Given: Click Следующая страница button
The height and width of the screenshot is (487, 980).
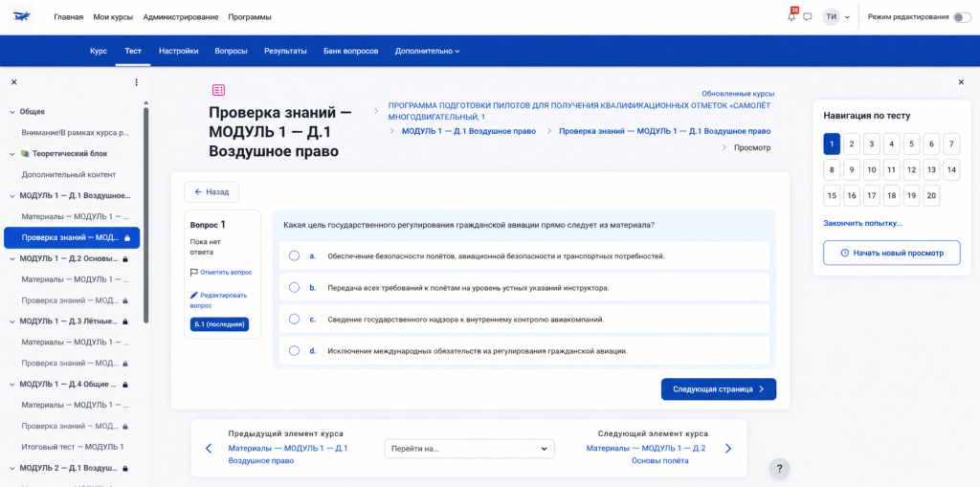Looking at the screenshot, I should 719,388.
